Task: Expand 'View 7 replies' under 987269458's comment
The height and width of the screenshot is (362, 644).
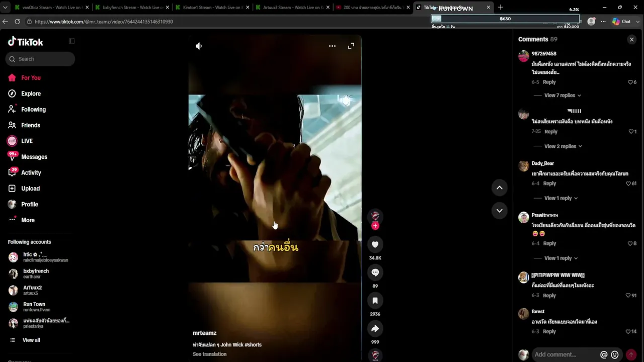Action: 562,96
